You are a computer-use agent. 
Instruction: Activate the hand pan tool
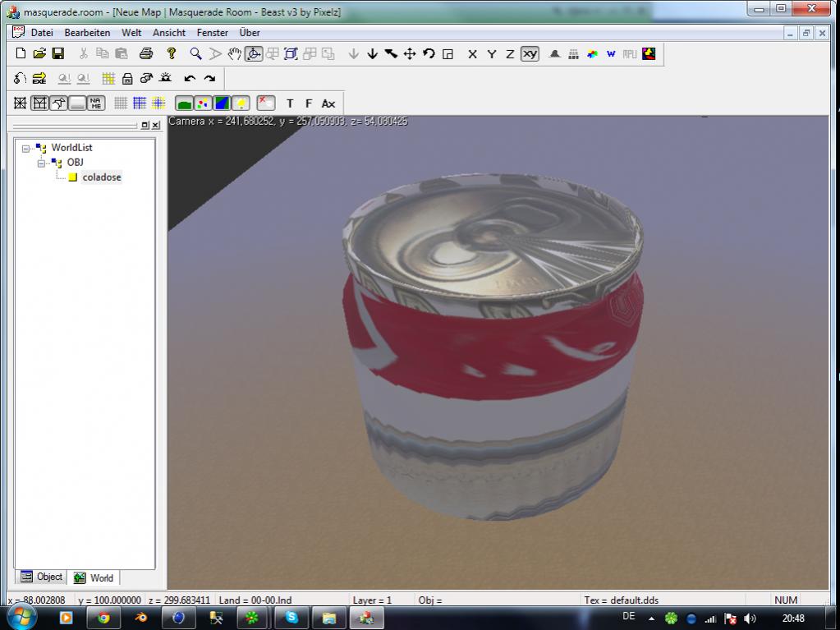point(235,54)
